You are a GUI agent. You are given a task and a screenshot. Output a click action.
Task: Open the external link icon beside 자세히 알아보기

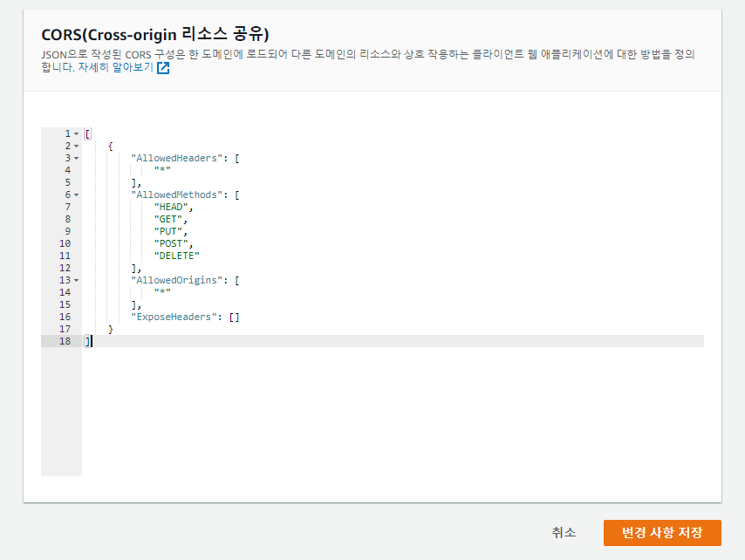click(x=163, y=68)
